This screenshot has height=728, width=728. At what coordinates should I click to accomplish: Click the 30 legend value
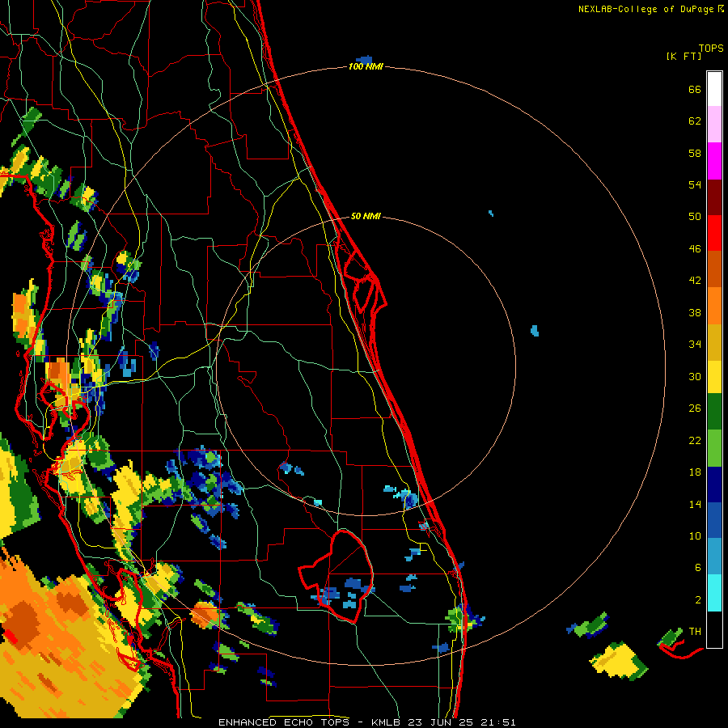pos(695,376)
